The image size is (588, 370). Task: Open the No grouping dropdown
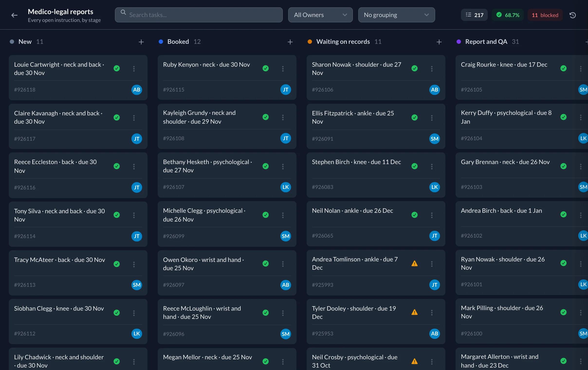coord(396,15)
